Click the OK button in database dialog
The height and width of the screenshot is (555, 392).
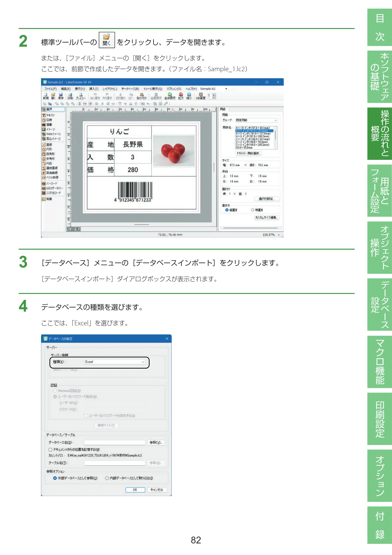click(x=135, y=490)
